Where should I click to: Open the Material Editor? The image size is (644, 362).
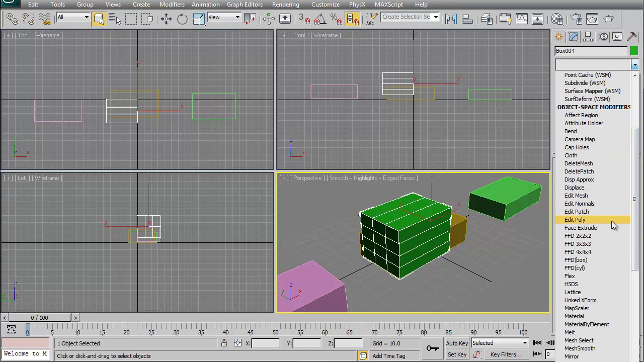pos(557,19)
